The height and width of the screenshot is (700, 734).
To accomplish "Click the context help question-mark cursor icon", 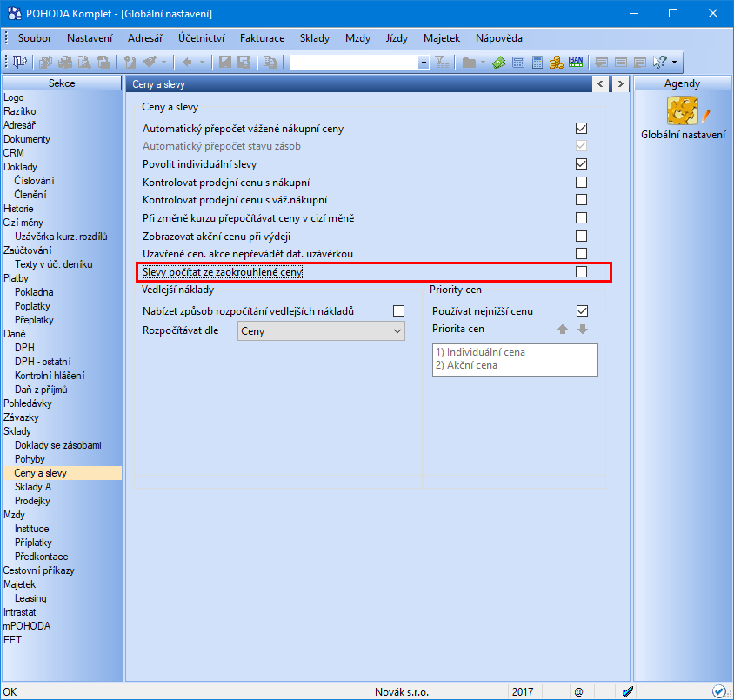I will pyautogui.click(x=659, y=63).
